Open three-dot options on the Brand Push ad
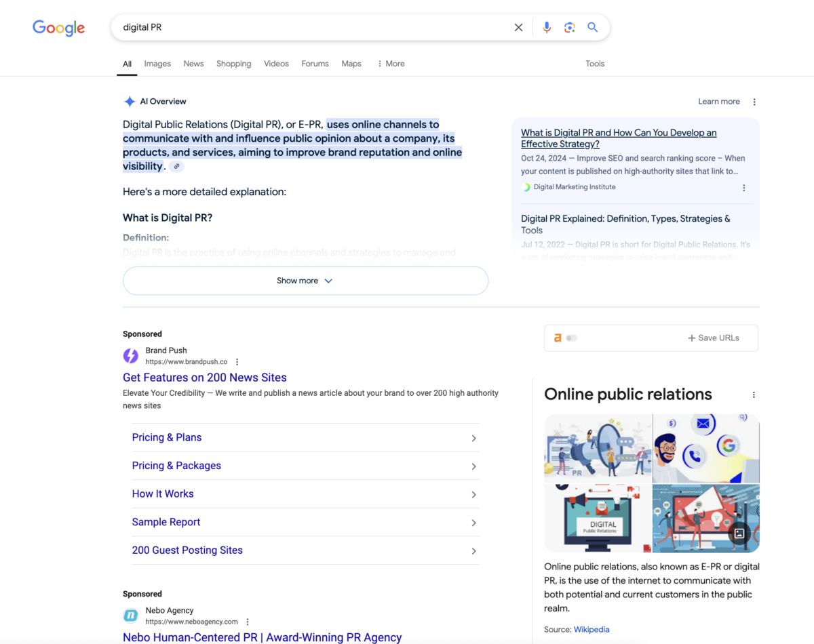 237,361
